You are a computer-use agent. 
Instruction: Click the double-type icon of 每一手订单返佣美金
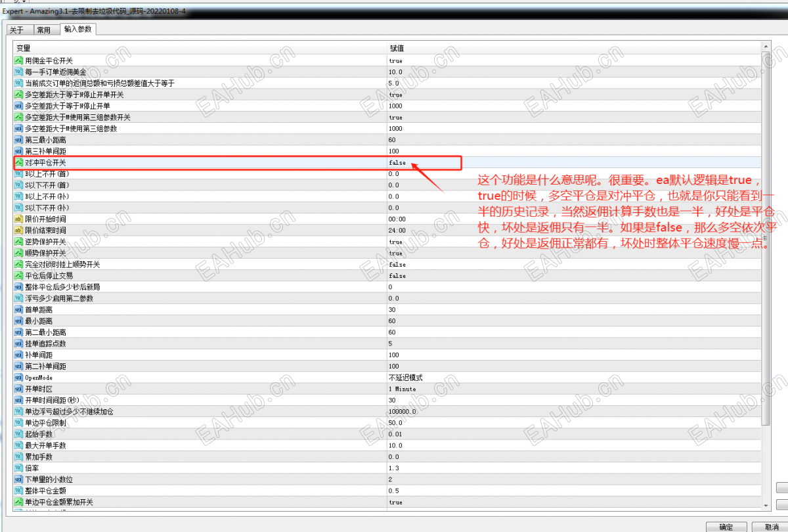19,72
